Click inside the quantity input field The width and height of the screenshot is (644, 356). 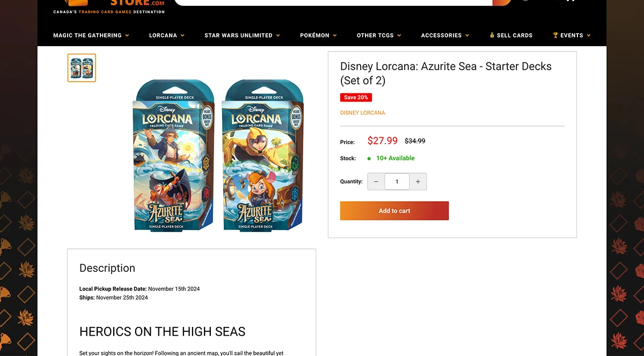(x=397, y=181)
